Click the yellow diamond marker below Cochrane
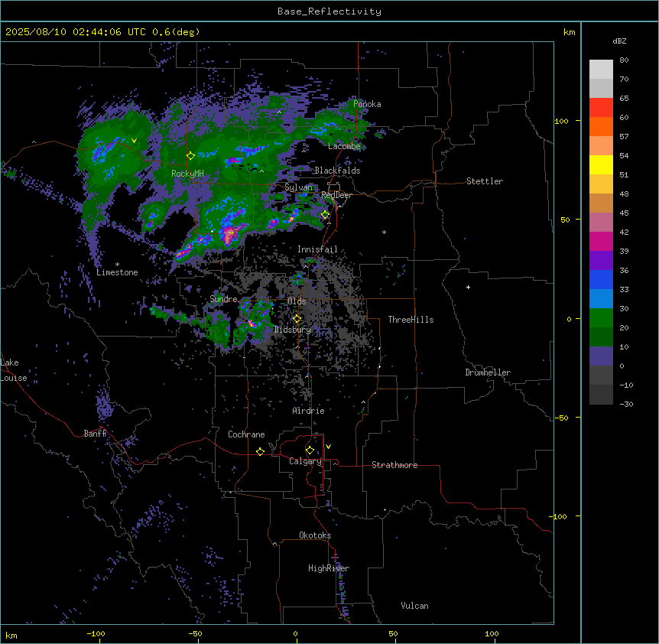 [x=260, y=451]
